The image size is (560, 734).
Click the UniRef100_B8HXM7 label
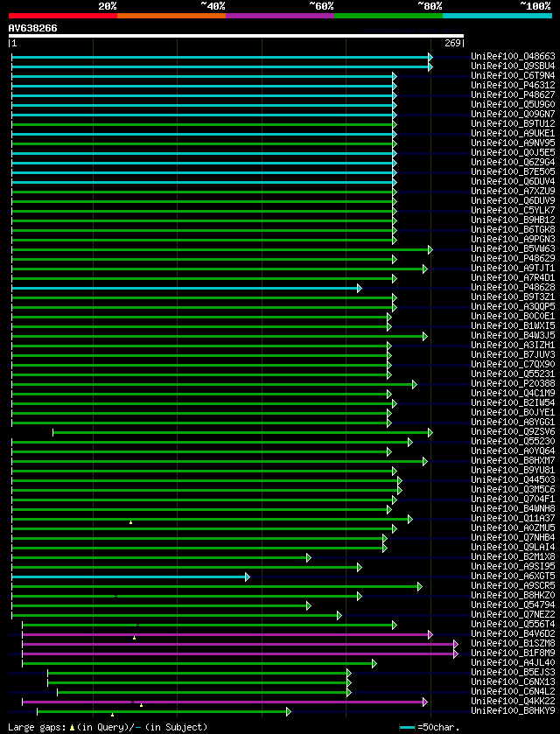pos(513,461)
